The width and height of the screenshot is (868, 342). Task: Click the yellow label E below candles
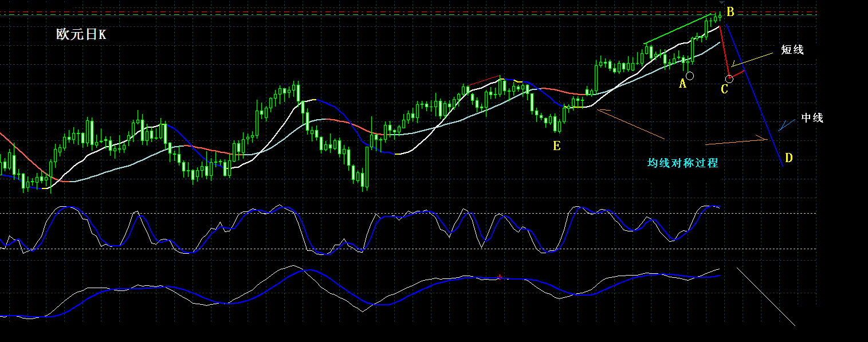coord(556,146)
